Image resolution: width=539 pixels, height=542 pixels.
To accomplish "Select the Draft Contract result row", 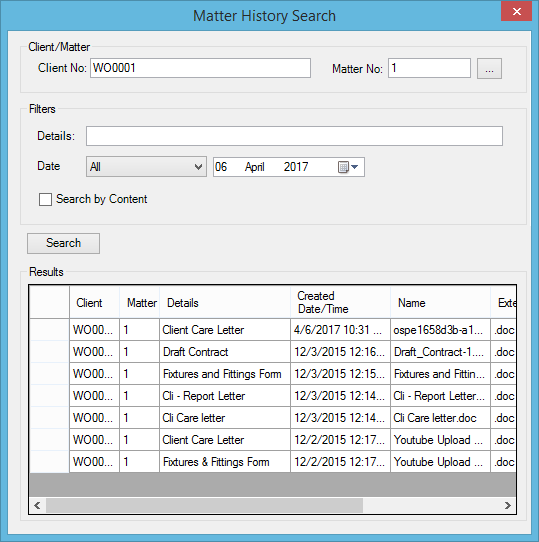I will coord(273,352).
